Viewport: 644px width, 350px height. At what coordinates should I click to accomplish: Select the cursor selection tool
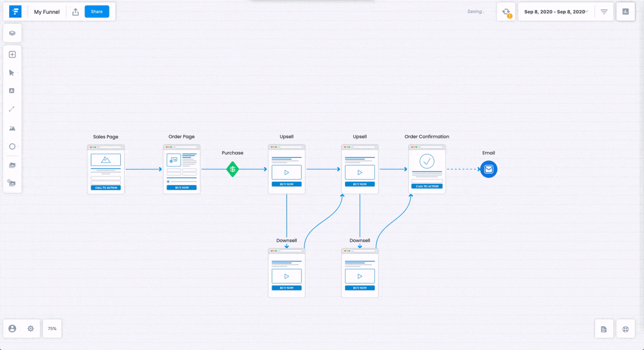pos(11,73)
